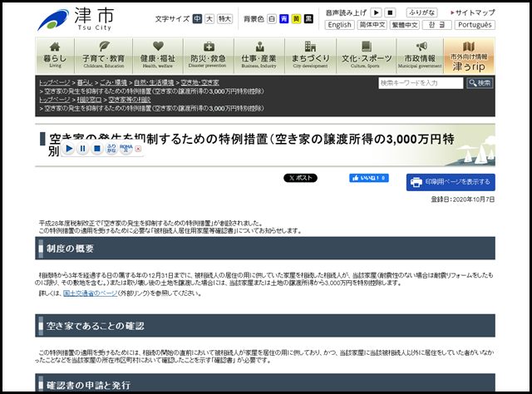Pause the floating reader widget
The height and width of the screenshot is (394, 532).
point(83,149)
